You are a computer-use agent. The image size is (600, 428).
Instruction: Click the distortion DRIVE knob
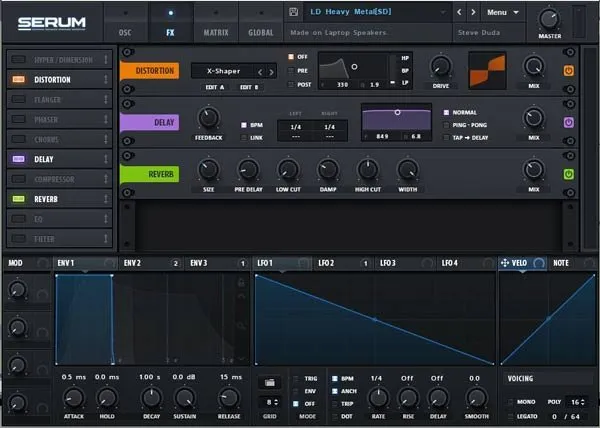pyautogui.click(x=441, y=67)
